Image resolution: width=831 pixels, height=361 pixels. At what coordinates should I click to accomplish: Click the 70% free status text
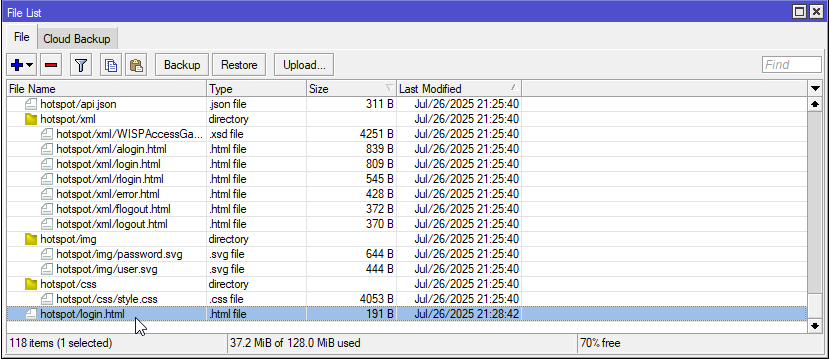(x=600, y=343)
